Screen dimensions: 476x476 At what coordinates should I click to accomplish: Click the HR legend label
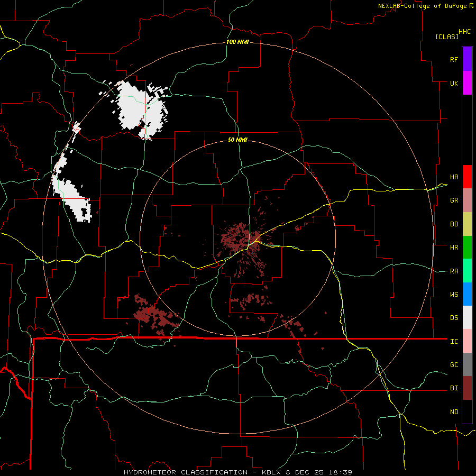(x=454, y=248)
